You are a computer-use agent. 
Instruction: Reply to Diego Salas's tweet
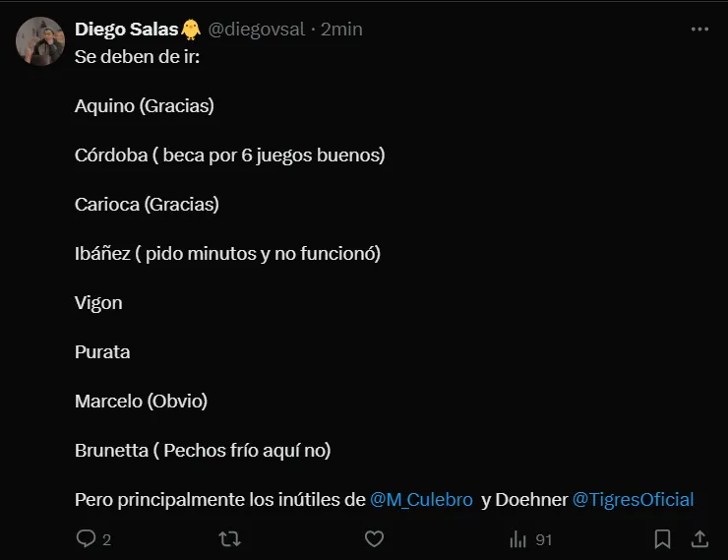pyautogui.click(x=86, y=538)
